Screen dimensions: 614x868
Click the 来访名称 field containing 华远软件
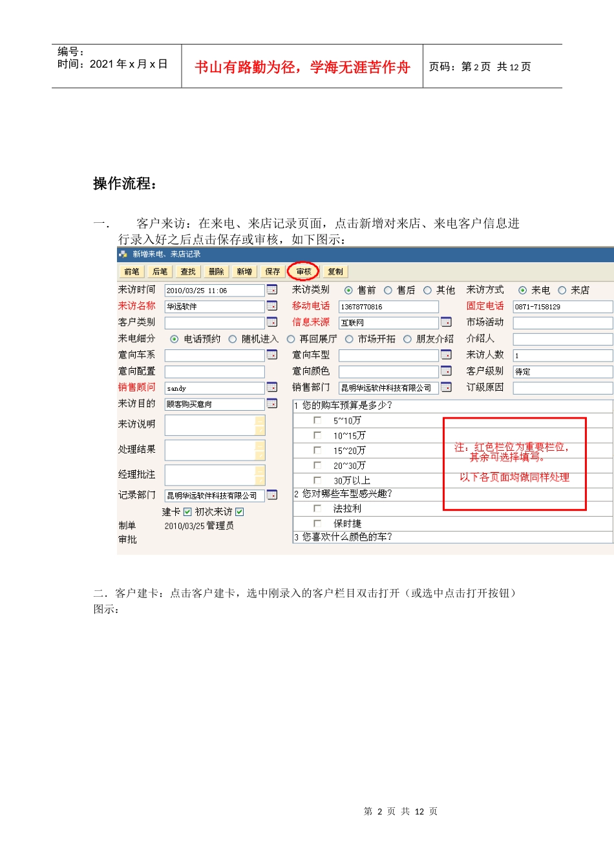pos(215,307)
